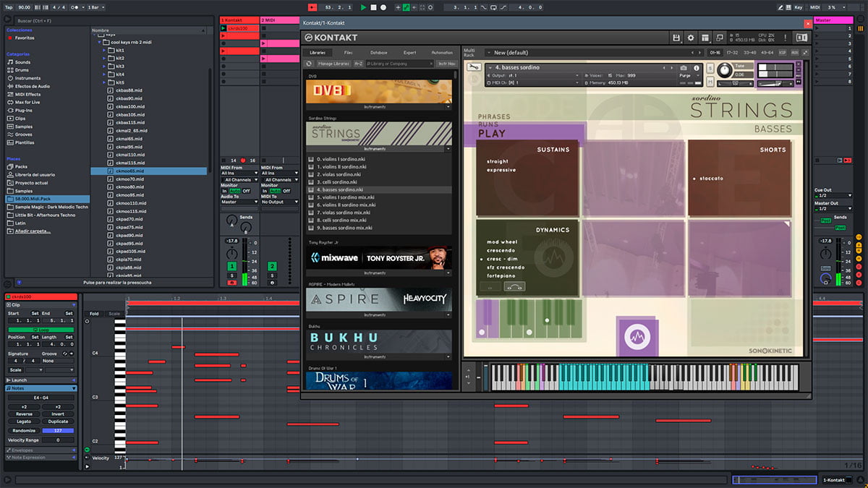Open the All Channels dropdown on track 1

click(239, 180)
